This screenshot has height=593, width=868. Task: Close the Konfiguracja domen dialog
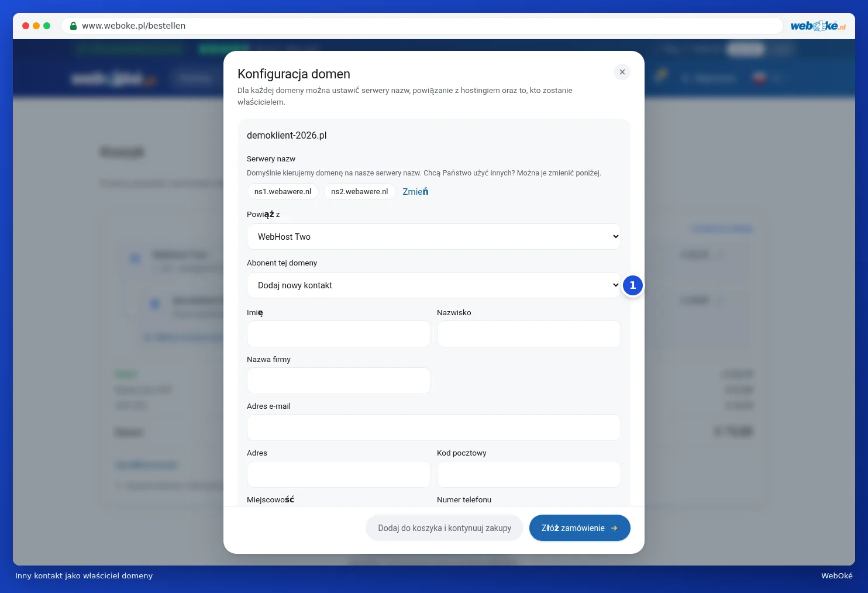point(622,72)
